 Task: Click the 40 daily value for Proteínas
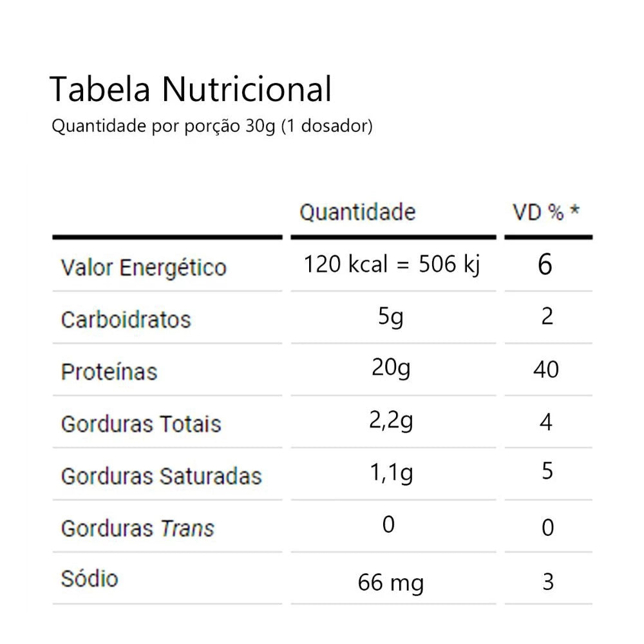coord(546,370)
